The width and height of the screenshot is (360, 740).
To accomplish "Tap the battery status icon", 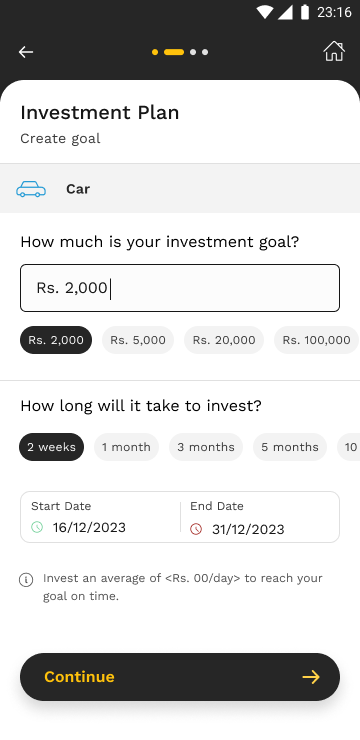I will coord(305,12).
